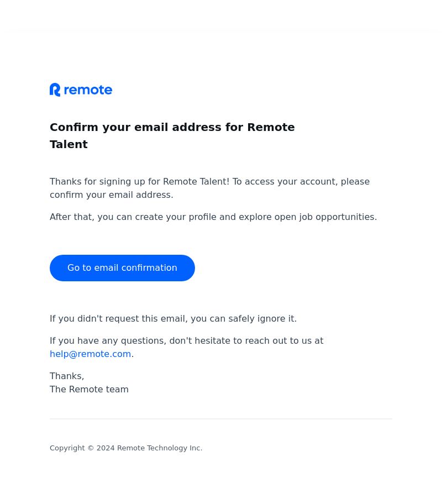The width and height of the screenshot is (442, 504).
Task: Open the help@remote.com email link
Action: [90, 354]
